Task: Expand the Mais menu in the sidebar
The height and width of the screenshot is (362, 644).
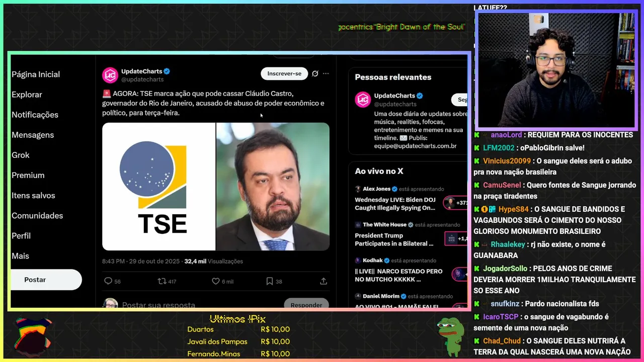Action: click(21, 255)
